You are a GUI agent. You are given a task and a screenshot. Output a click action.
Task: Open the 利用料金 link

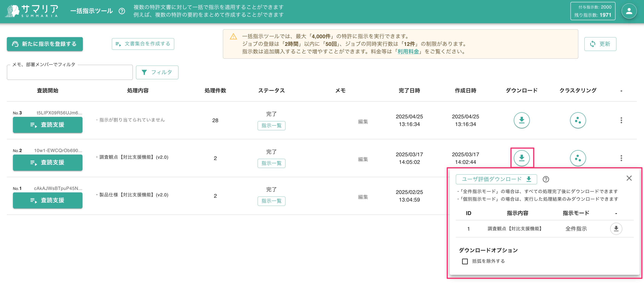(x=408, y=52)
